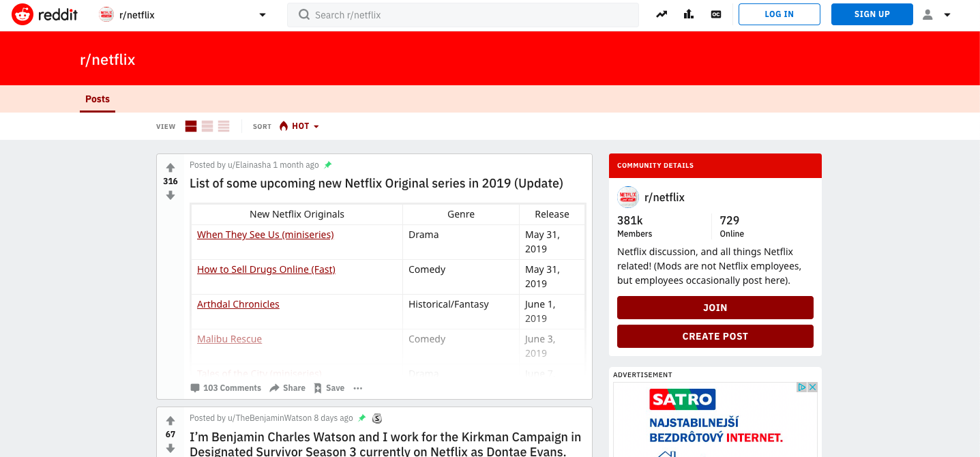Open 103 Comments on the post

(226, 388)
